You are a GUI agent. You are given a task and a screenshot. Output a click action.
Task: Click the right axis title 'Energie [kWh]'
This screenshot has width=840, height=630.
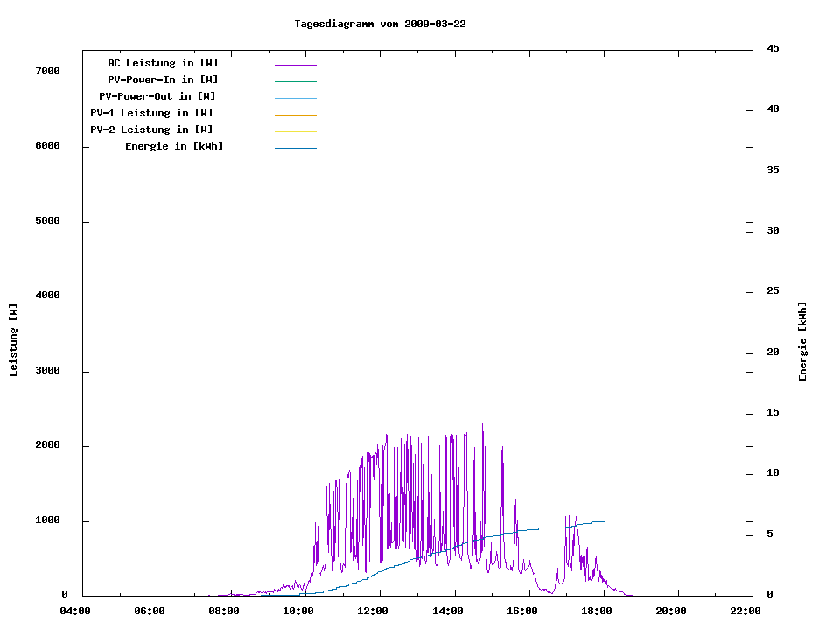click(x=802, y=341)
